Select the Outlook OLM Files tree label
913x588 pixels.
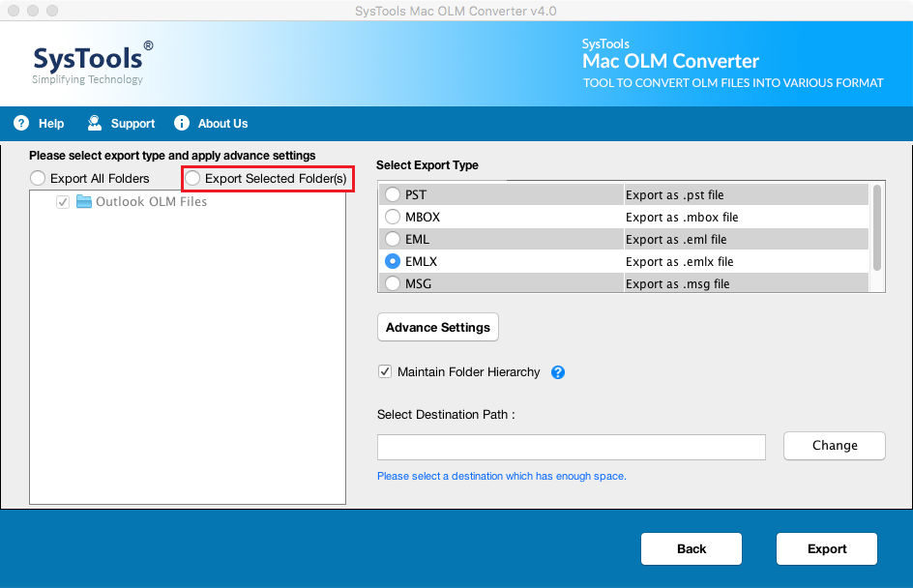click(x=152, y=201)
